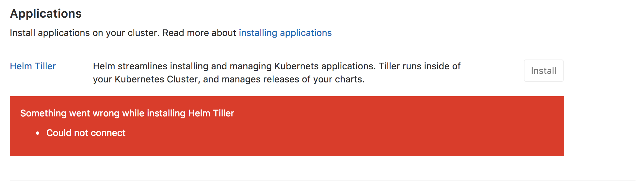The width and height of the screenshot is (644, 189).
Task: Click the misspelled word 'Kubernets'
Action: tap(296, 66)
